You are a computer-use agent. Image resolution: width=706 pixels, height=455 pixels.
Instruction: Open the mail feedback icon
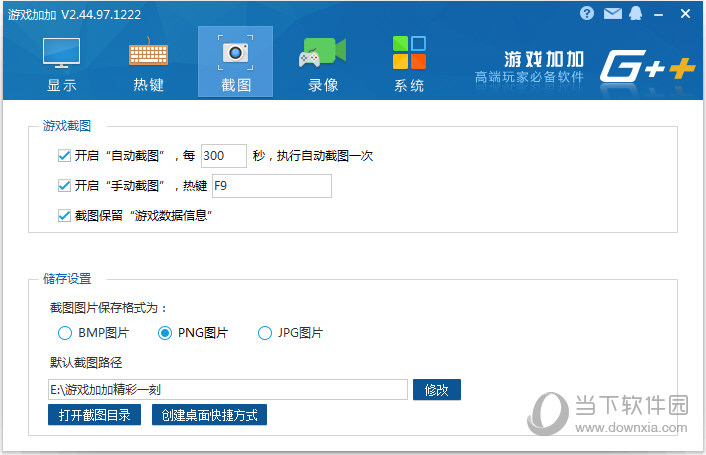point(612,14)
